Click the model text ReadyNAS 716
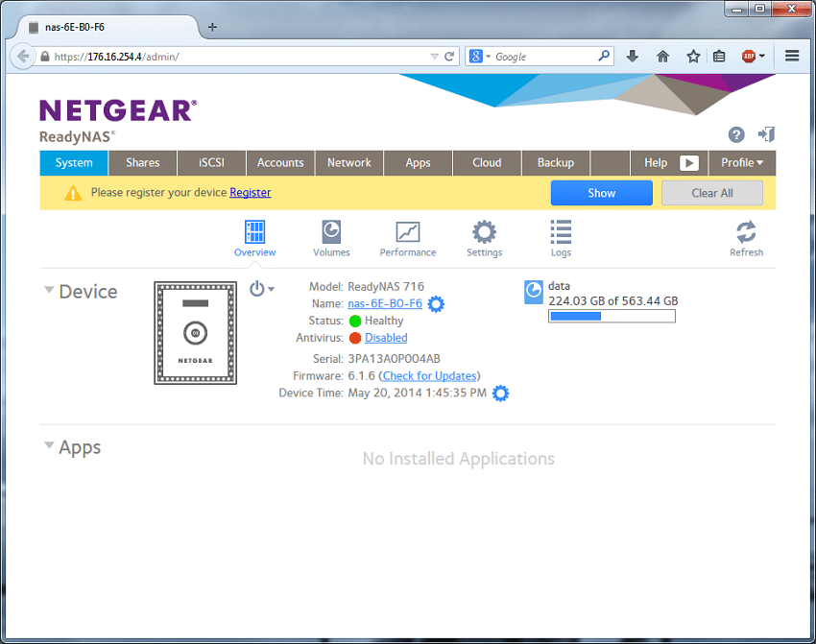This screenshot has width=816, height=644. click(386, 287)
